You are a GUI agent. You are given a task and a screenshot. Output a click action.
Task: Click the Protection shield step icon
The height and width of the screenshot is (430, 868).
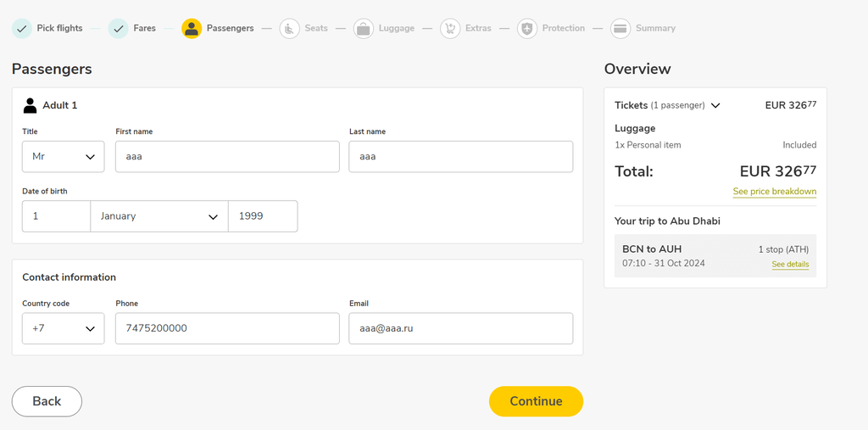527,28
